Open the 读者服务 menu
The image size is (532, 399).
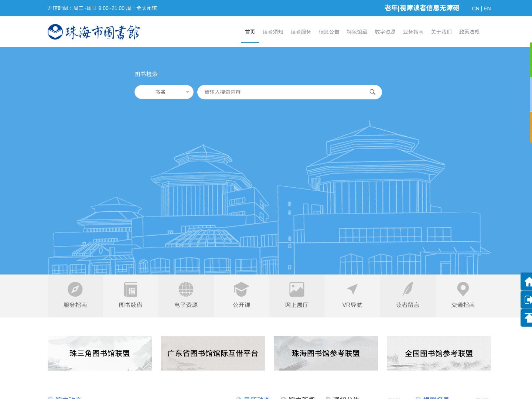301,32
